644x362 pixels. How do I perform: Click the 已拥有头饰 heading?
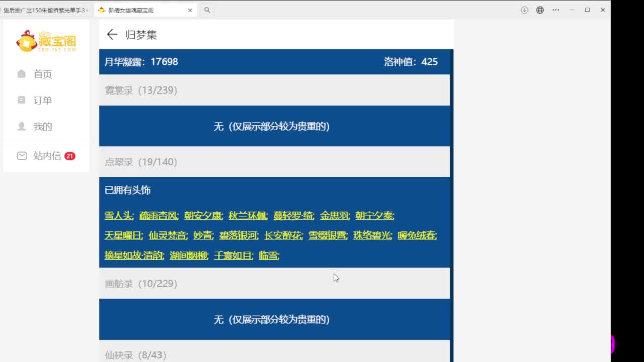128,190
